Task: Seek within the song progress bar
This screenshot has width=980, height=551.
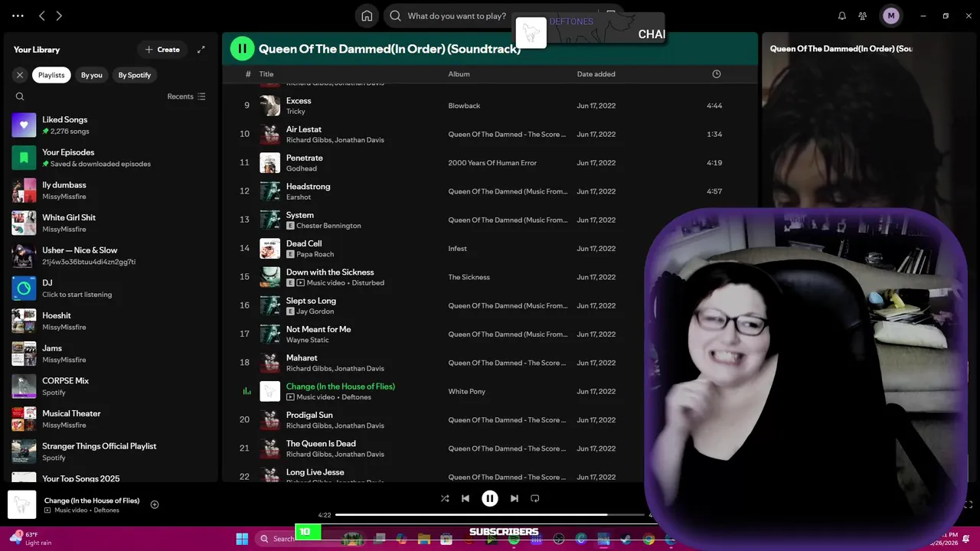Action: tap(490, 515)
